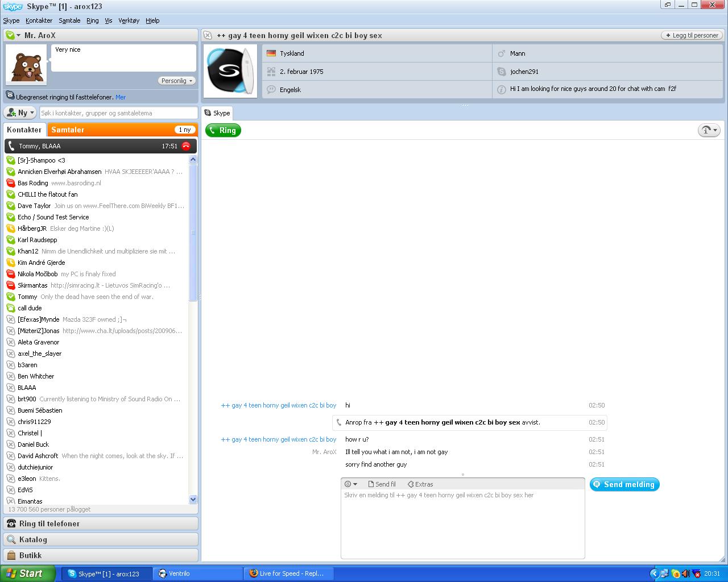728x582 pixels.
Task: Click the Skype icon in the title bar
Action: pyautogui.click(x=13, y=6)
